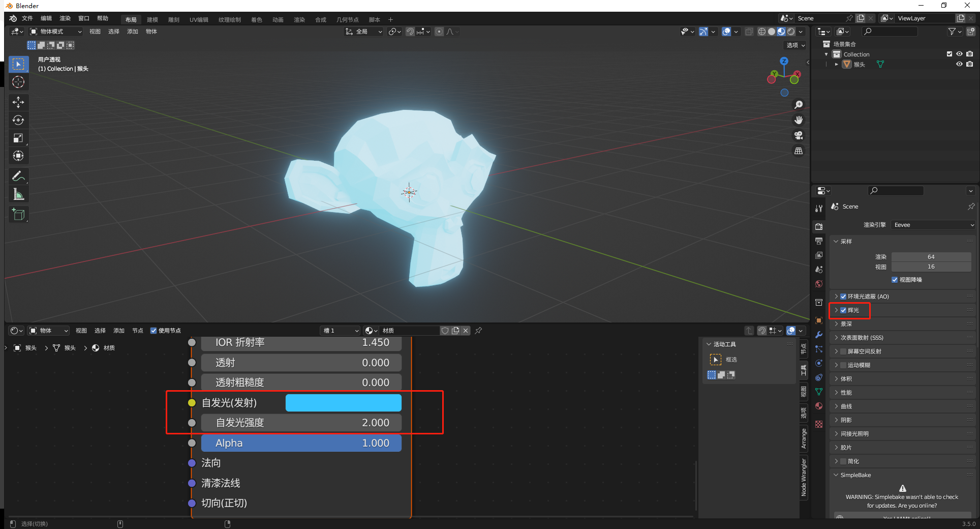Toggle the 使用节点 checkbox
This screenshot has width=980, height=529.
pyautogui.click(x=154, y=331)
